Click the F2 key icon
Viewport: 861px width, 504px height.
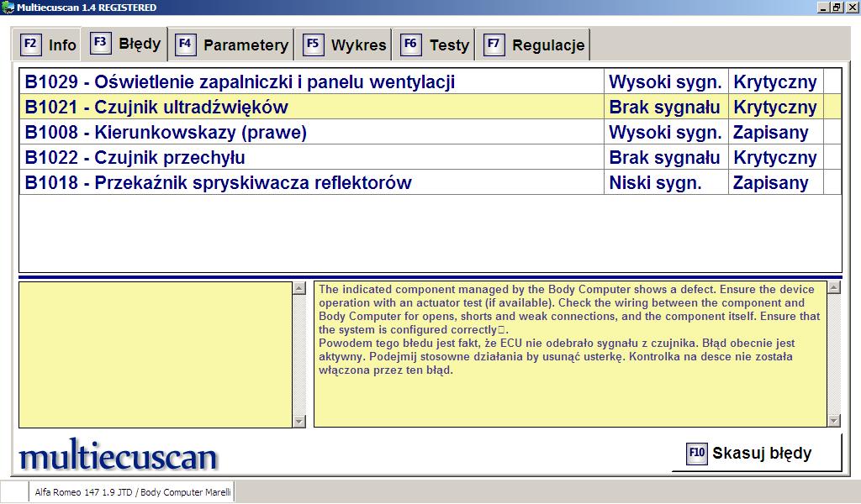click(31, 45)
